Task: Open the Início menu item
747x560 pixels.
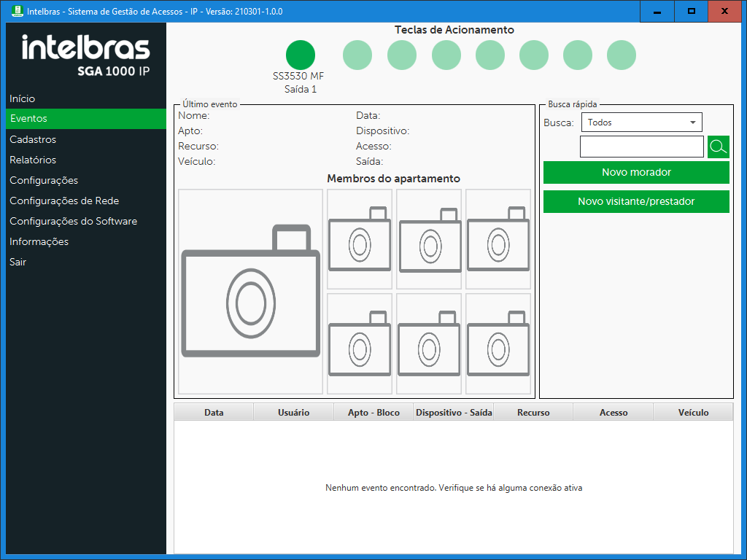Action: coord(23,98)
